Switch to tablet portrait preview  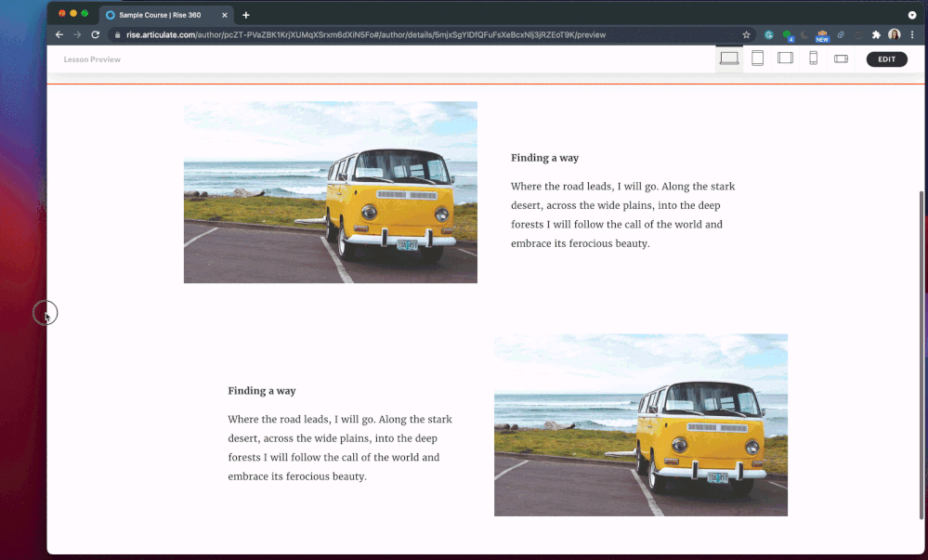757,59
